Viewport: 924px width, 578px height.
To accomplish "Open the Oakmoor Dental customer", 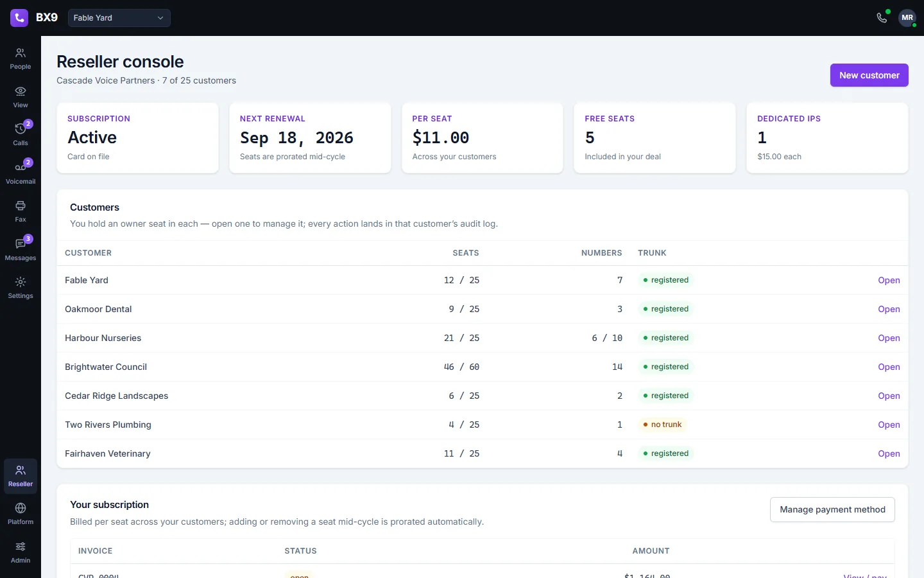I will tap(889, 309).
